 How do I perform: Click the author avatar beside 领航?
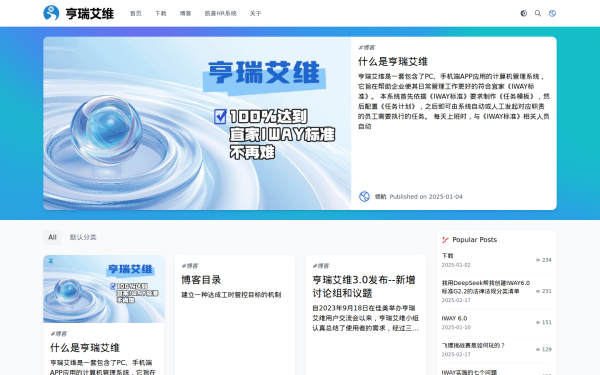tap(364, 197)
